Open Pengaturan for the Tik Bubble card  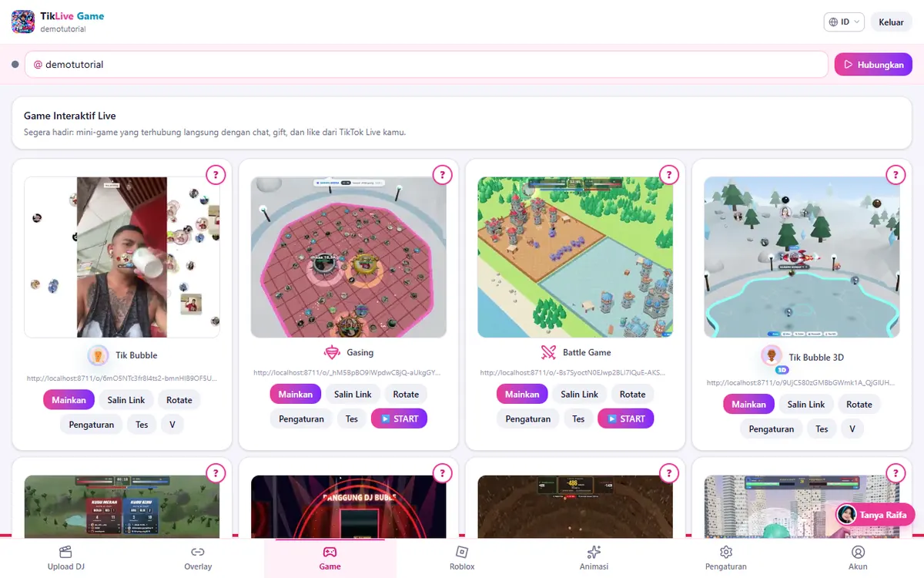click(92, 425)
